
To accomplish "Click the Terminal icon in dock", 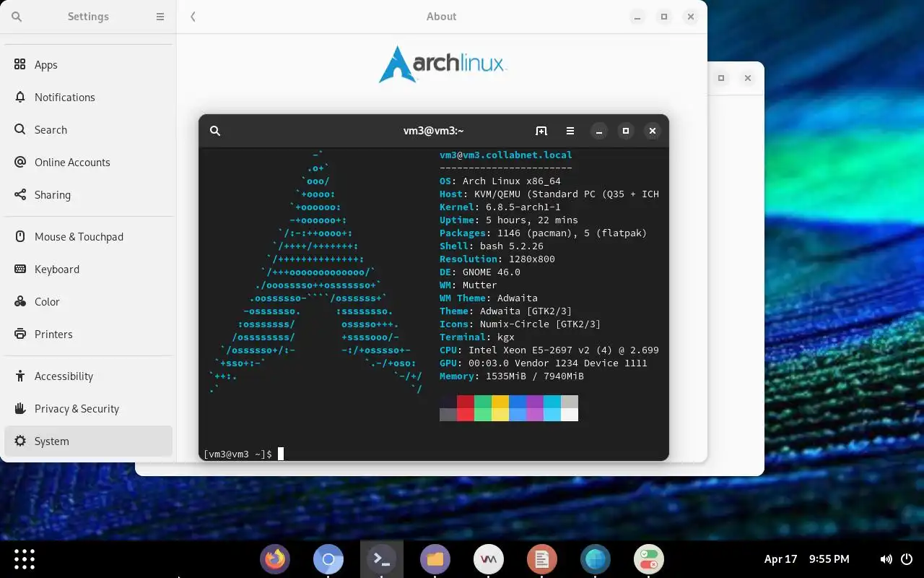I will (x=382, y=559).
